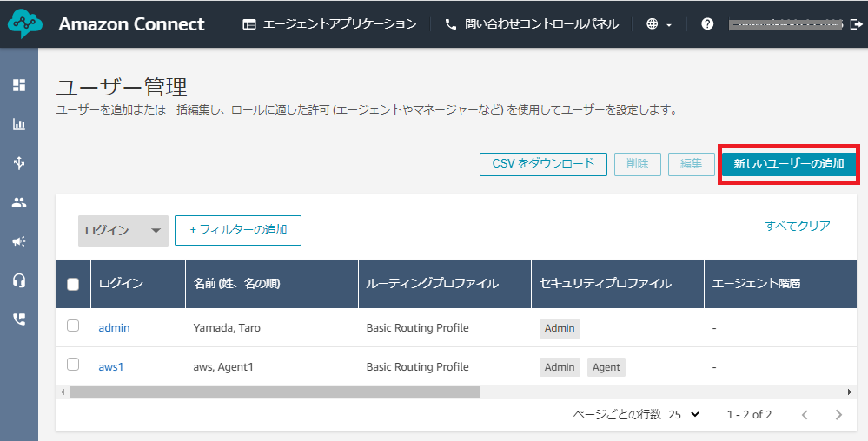Click Admin tag in aws1 row

(x=560, y=367)
